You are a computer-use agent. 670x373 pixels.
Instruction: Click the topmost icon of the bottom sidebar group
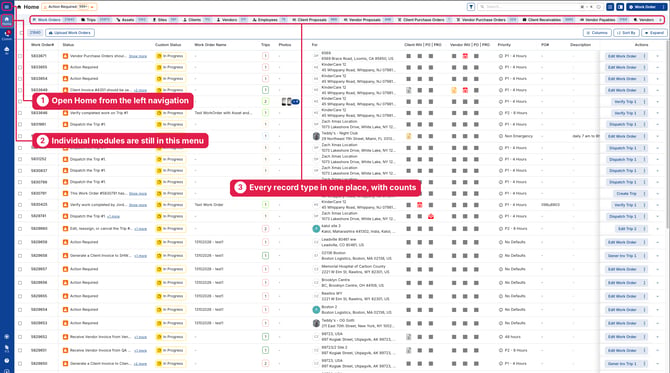click(x=6, y=337)
